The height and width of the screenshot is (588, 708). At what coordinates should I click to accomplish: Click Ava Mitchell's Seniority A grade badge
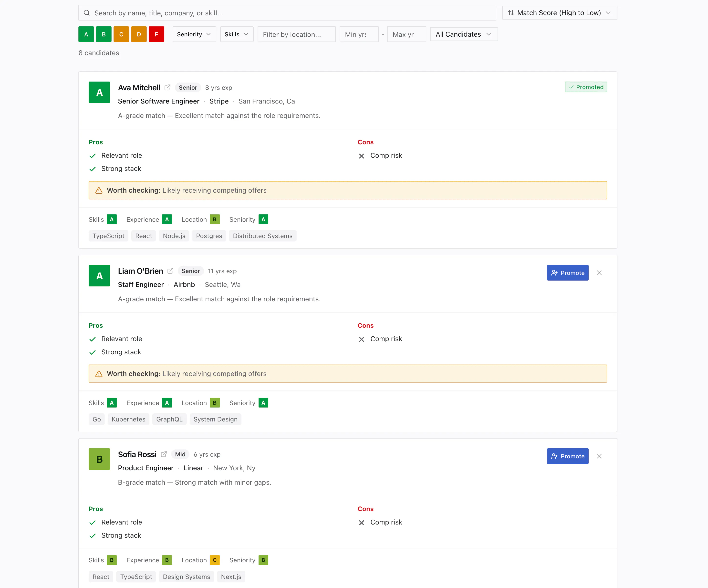point(263,220)
